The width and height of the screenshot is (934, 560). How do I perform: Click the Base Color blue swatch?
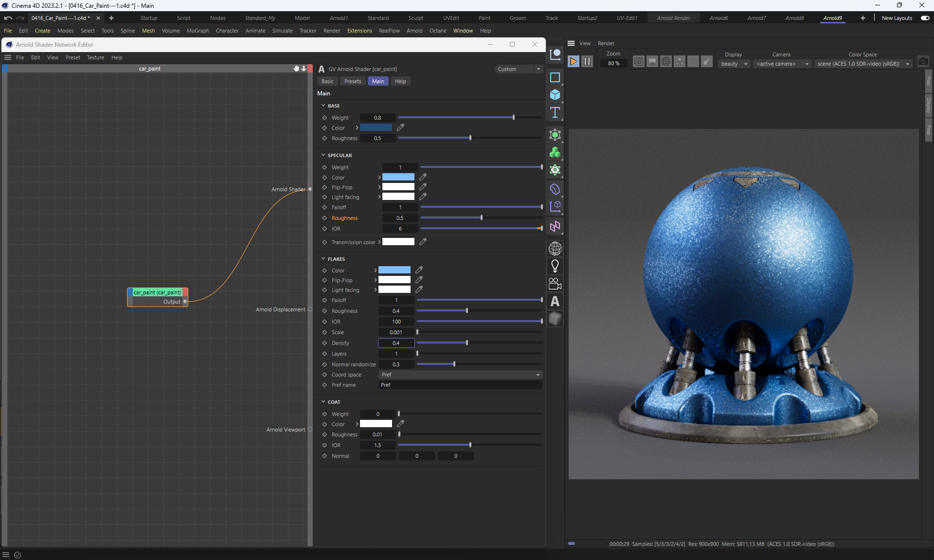point(376,128)
